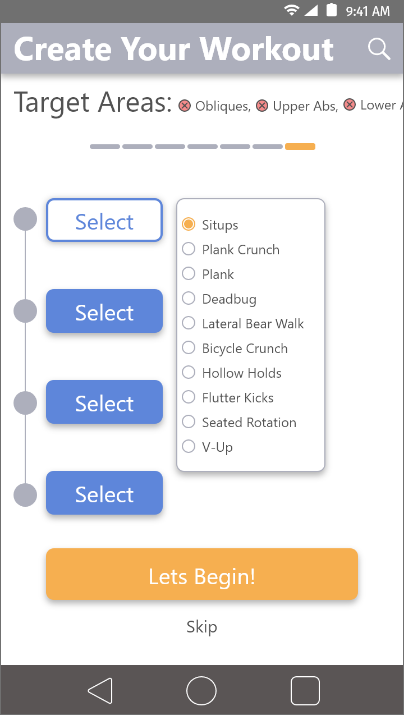Tap the Android recent apps square icon

[x=305, y=690]
